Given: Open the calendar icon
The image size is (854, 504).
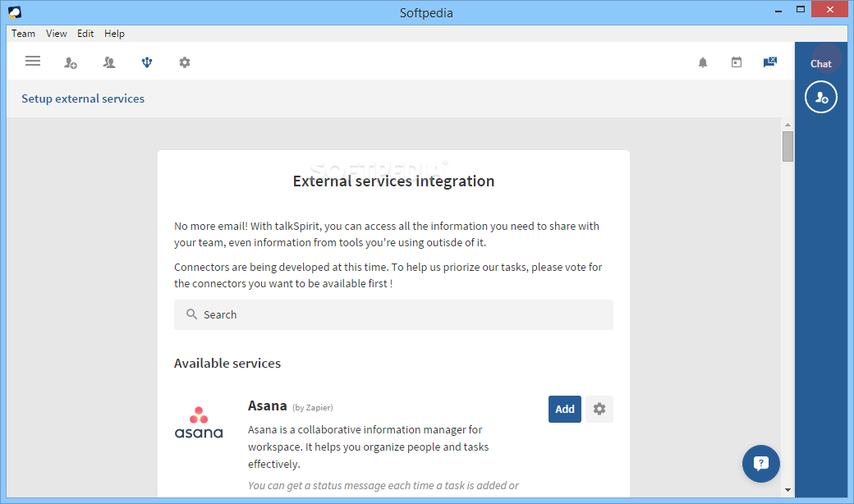Looking at the screenshot, I should click(737, 62).
